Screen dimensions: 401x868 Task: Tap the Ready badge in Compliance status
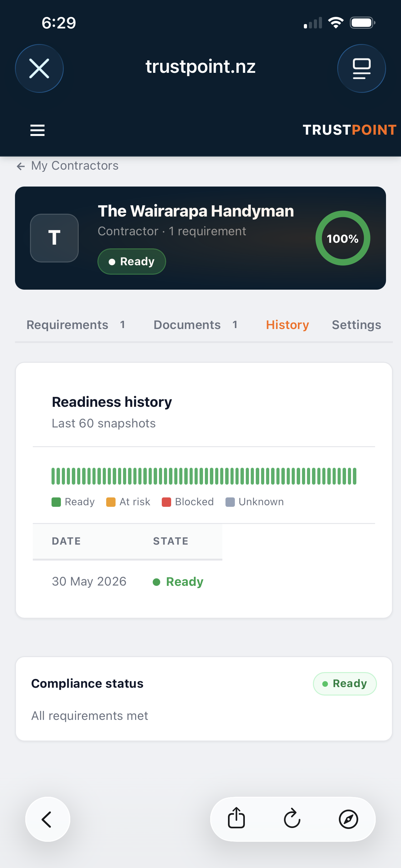[x=345, y=684]
